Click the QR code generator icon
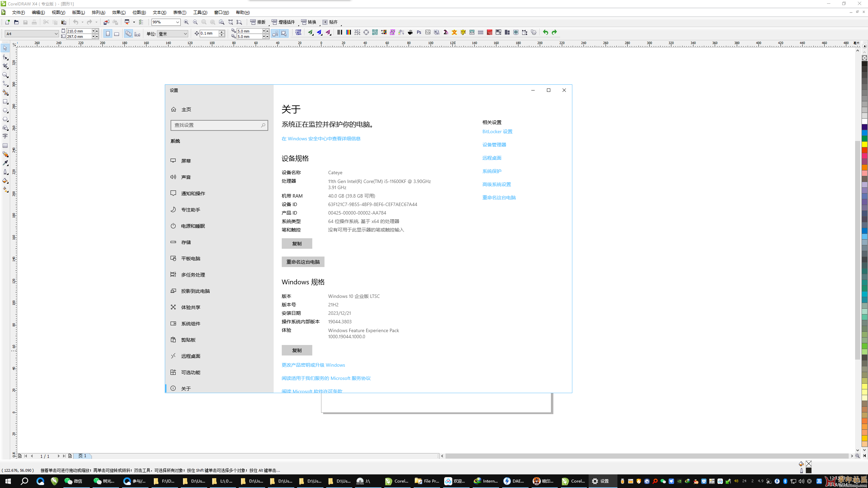This screenshot has width=868, height=488. pyautogui.click(x=375, y=32)
